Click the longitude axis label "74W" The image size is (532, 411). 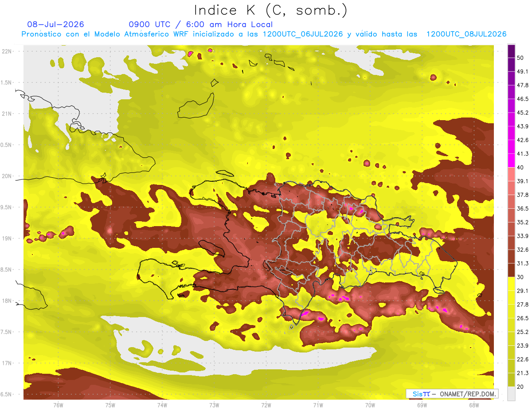click(162, 405)
